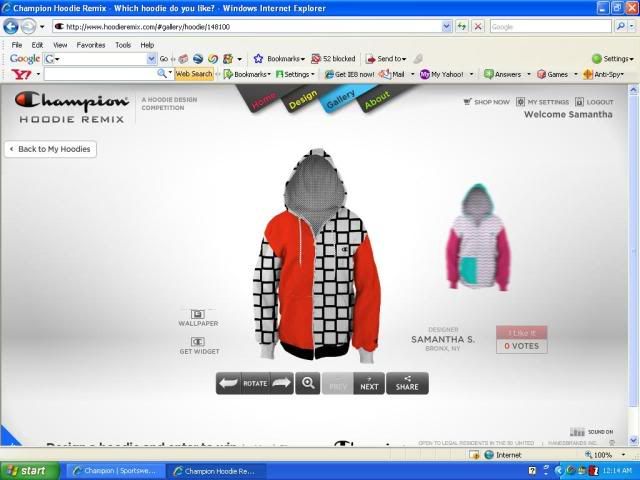Viewport: 640px width, 480px height.
Task: Click the Get Widget icon
Action: click(x=198, y=342)
